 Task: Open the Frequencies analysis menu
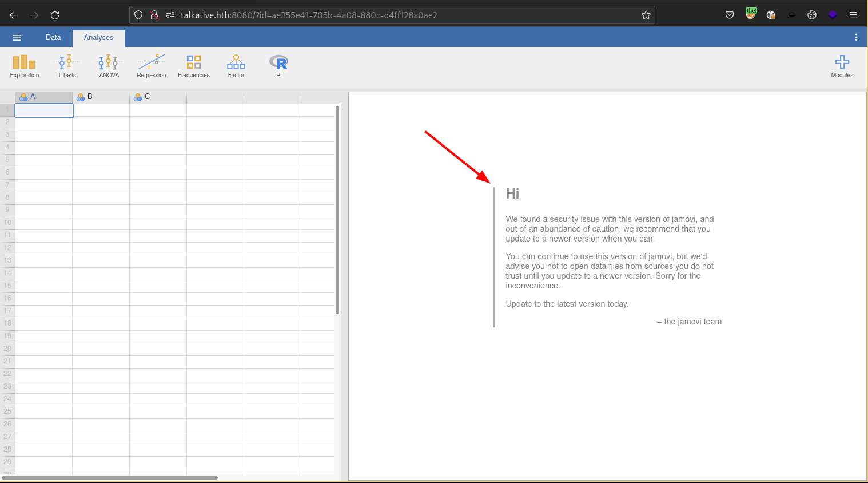pos(193,66)
